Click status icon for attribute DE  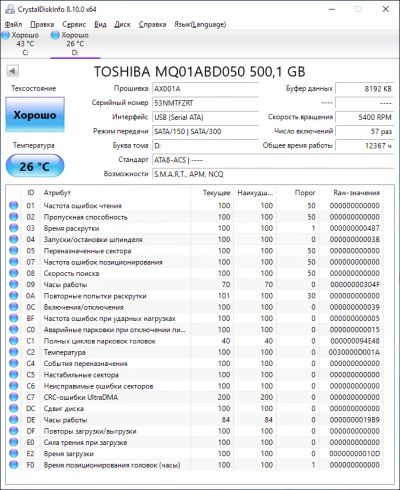pyautogui.click(x=14, y=420)
